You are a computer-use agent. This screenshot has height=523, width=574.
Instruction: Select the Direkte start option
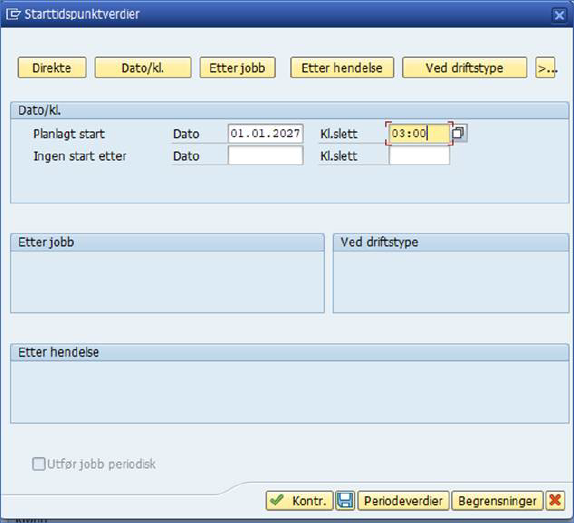(52, 68)
